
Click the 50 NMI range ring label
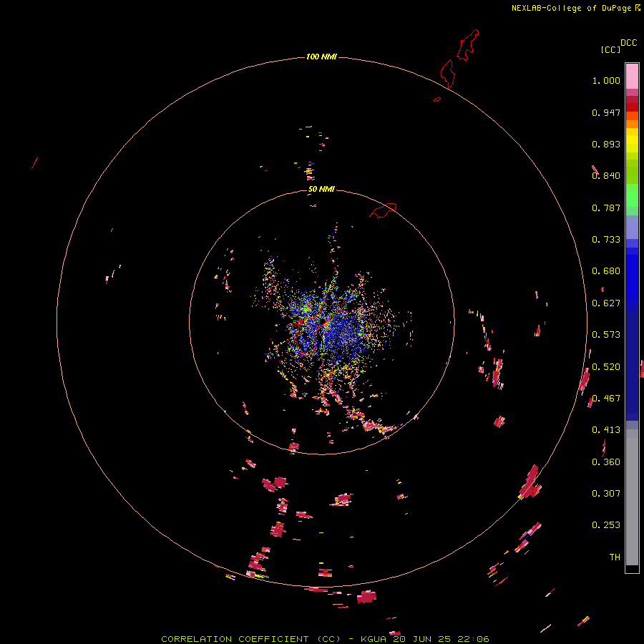point(321,189)
